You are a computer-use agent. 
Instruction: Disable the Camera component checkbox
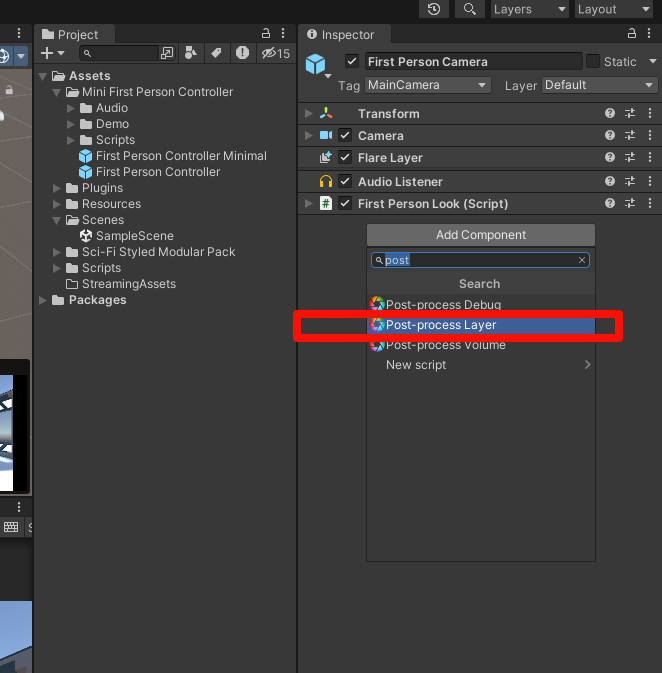345,135
